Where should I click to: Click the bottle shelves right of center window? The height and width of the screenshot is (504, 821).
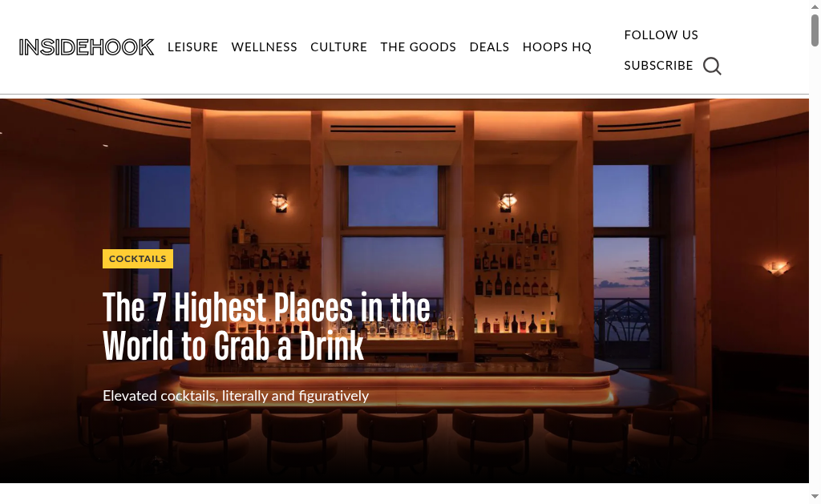pos(516,277)
